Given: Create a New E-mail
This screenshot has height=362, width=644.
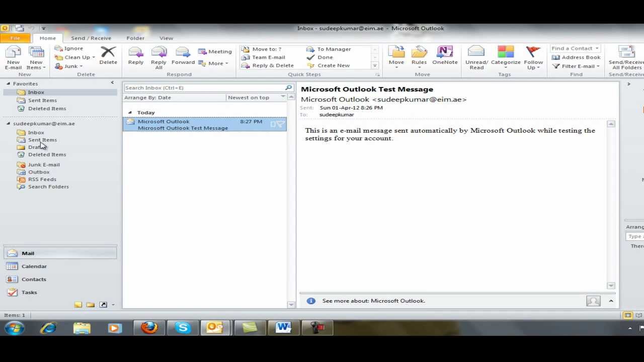Looking at the screenshot, I should 13,58.
